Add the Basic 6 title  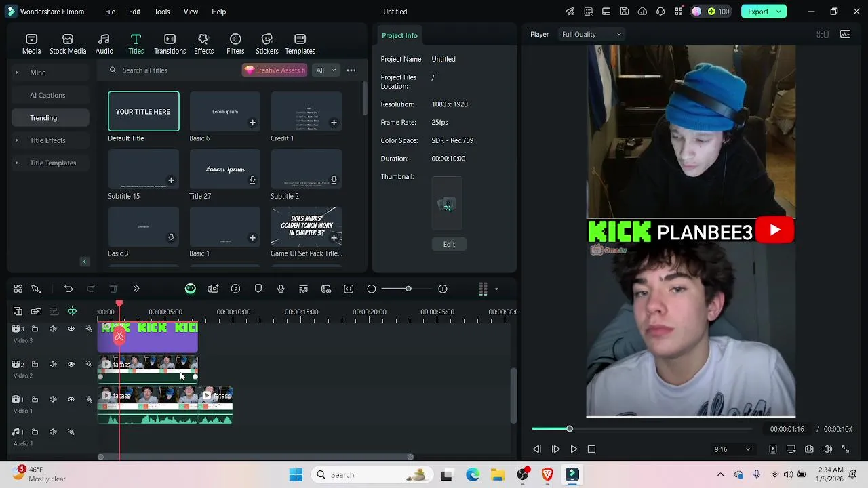click(x=252, y=123)
